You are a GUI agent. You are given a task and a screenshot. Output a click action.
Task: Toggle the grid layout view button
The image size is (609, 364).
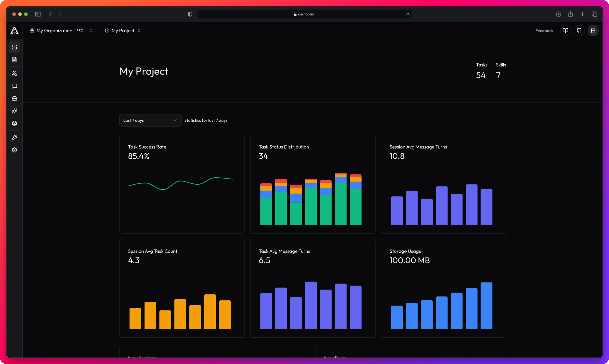point(593,31)
